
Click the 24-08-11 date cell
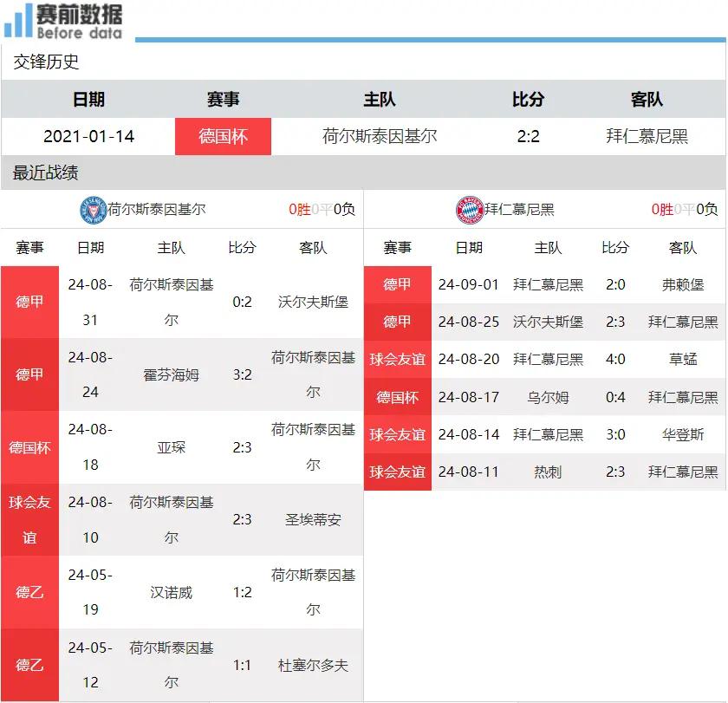tap(469, 472)
